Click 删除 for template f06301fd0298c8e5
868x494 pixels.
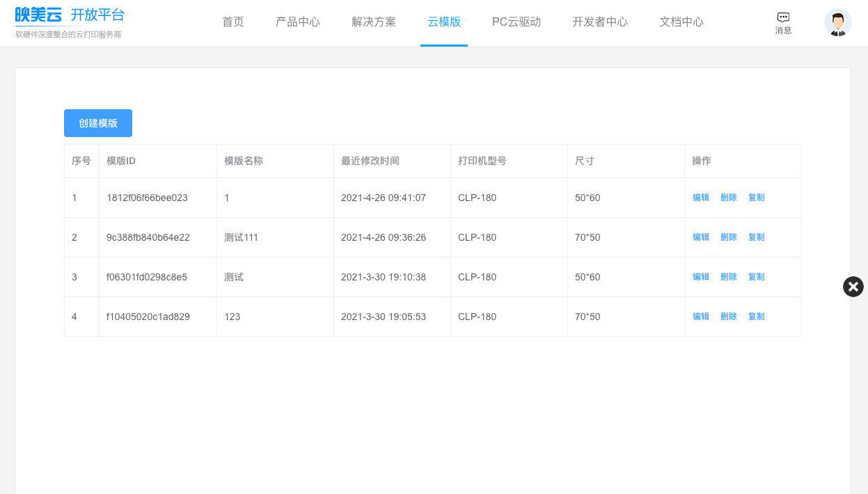(729, 277)
